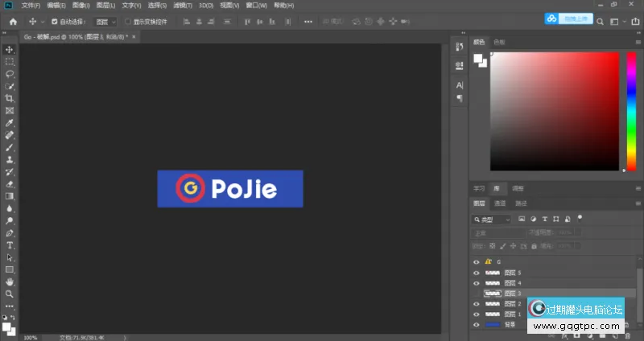This screenshot has height=341, width=644.
Task: Open the collapsed Paragraph panel icon
Action: coord(460,98)
